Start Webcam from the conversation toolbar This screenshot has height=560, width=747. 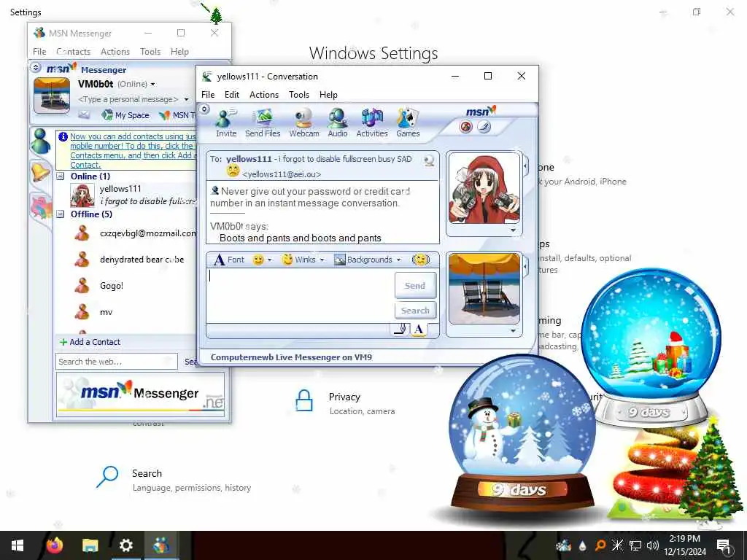(304, 122)
